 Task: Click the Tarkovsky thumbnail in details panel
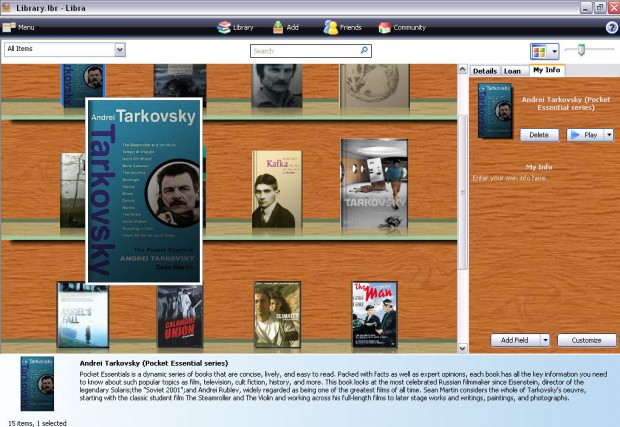tap(495, 111)
